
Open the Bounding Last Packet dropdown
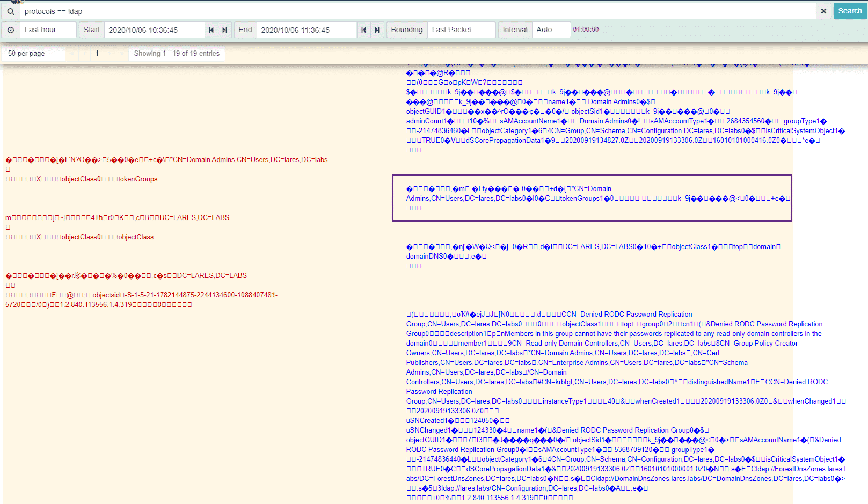click(462, 30)
